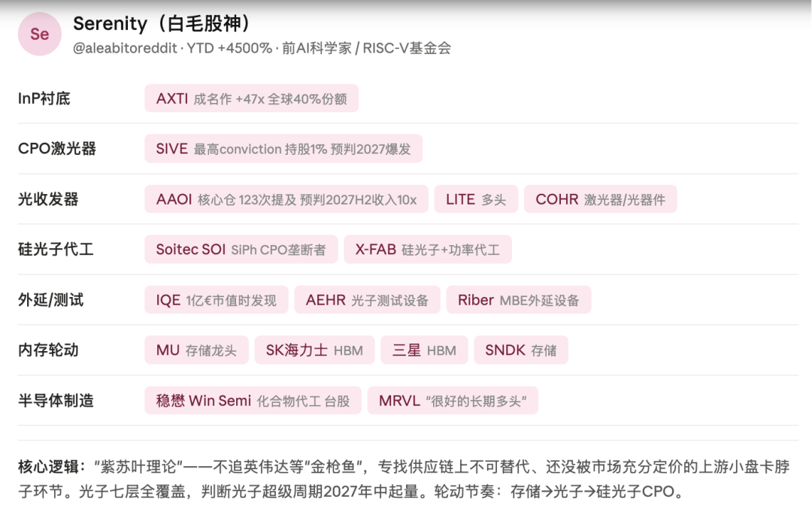The image size is (812, 518).
Task: Open the @aleabitoreddit handle
Action: (125, 48)
